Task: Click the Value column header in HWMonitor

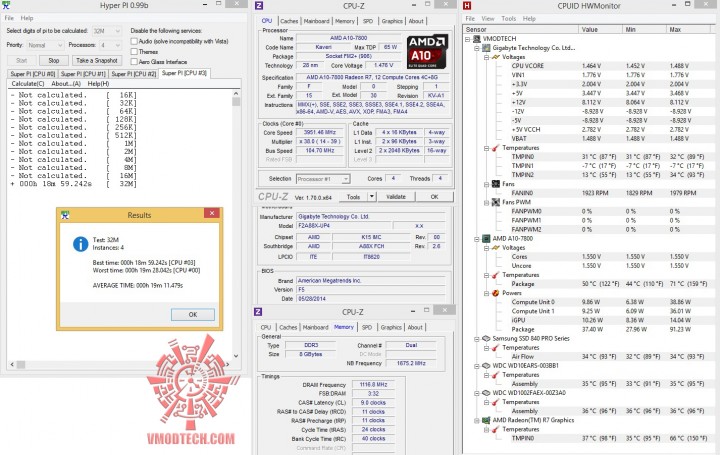Action: 600,29
